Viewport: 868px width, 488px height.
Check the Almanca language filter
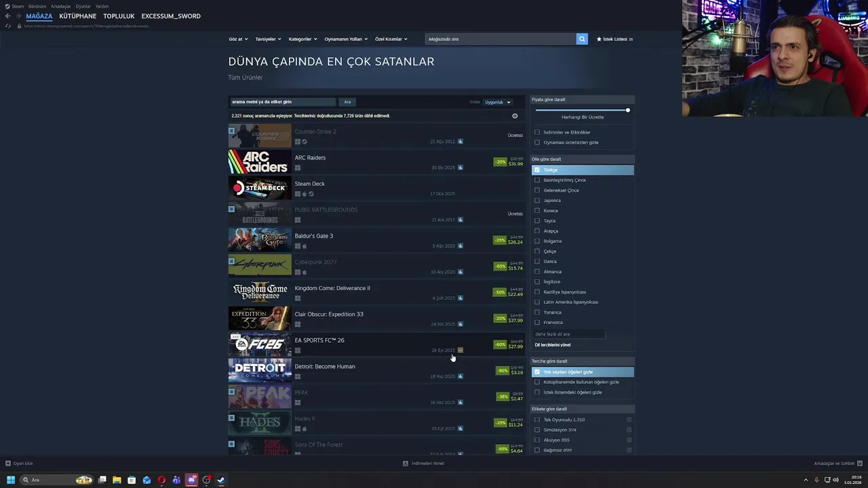537,271
